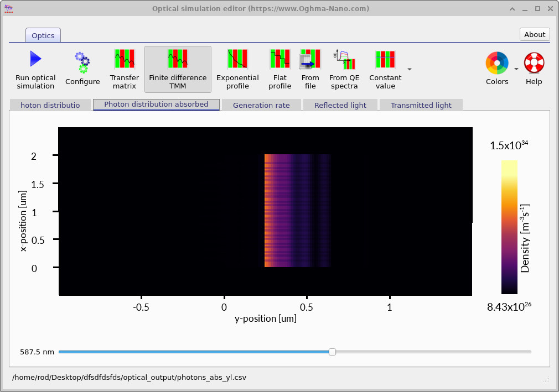Click the wavelength slider handle
Screen dimensions: 559x392
click(x=332, y=352)
